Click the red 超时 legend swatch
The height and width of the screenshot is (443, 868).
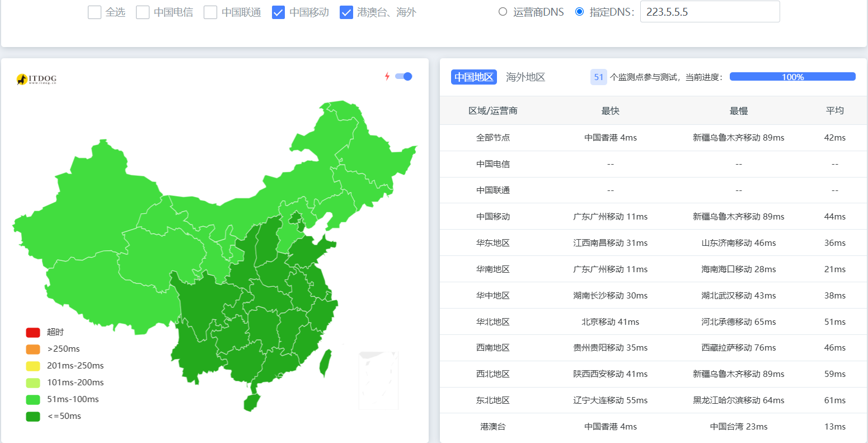point(33,333)
